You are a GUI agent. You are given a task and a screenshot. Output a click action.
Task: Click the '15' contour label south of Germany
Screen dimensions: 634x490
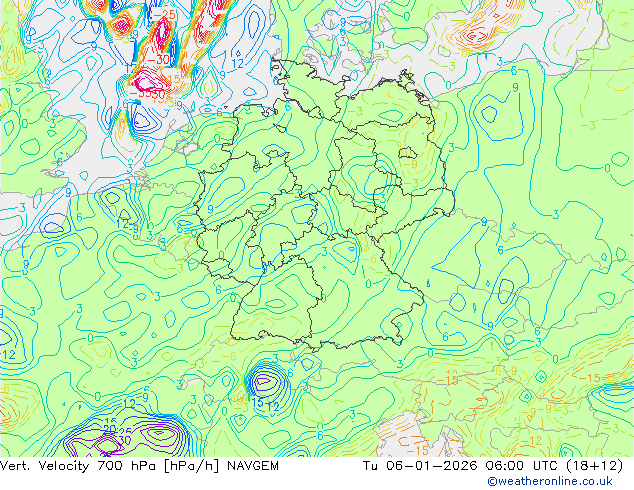[x=257, y=403]
